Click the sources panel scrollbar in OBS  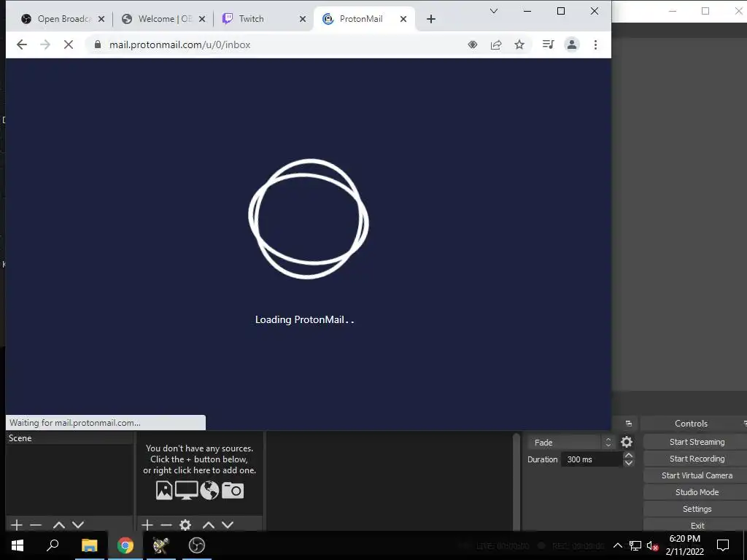(516, 481)
